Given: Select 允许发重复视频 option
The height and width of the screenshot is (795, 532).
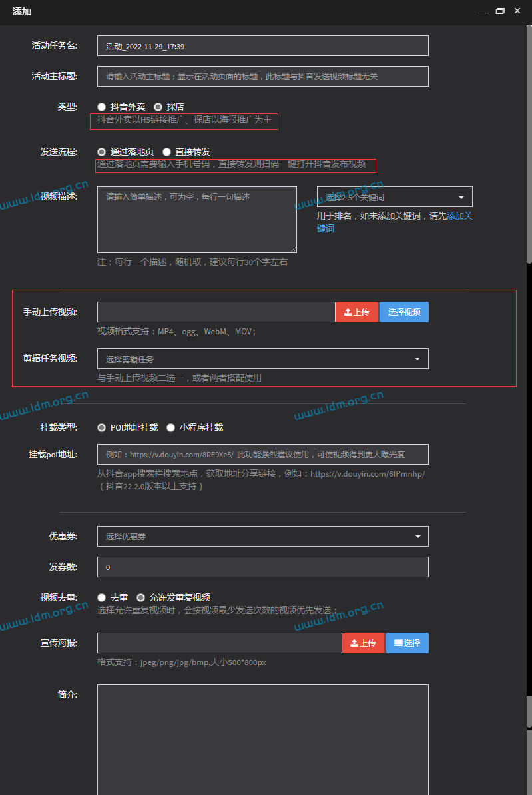Looking at the screenshot, I should 140,598.
